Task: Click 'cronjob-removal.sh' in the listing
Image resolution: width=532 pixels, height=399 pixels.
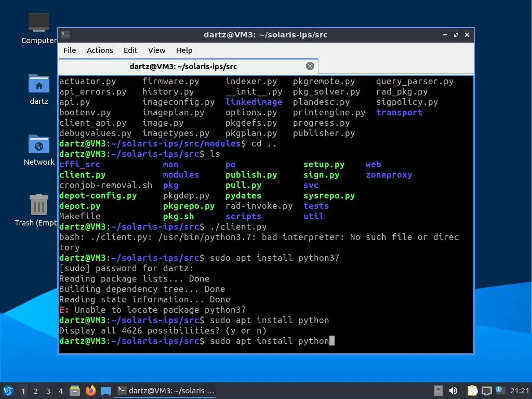Action: 106,185
